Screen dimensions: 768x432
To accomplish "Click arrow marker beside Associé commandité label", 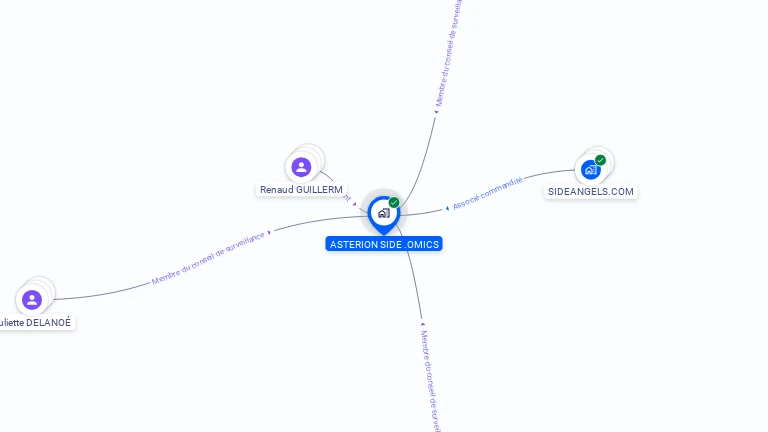I will pyautogui.click(x=447, y=209).
